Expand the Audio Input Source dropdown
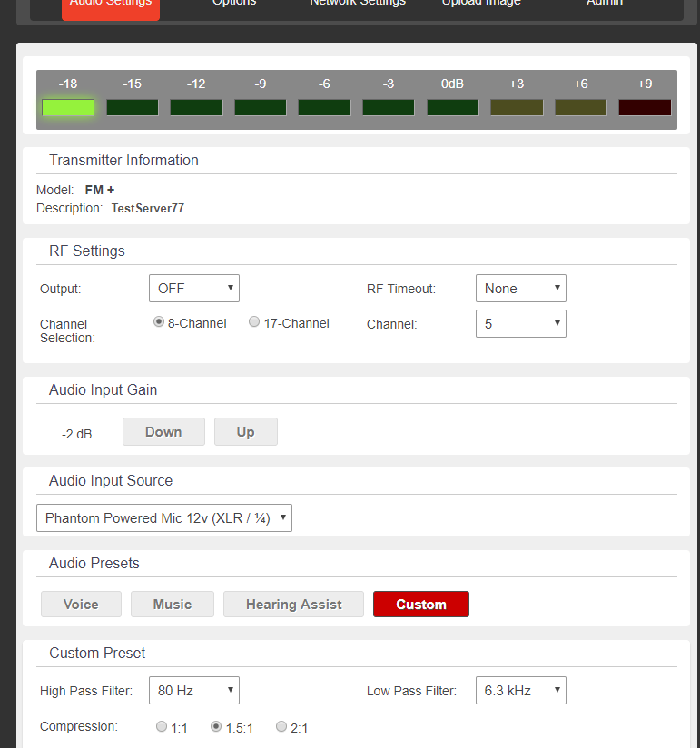This screenshot has height=748, width=700. click(x=164, y=518)
